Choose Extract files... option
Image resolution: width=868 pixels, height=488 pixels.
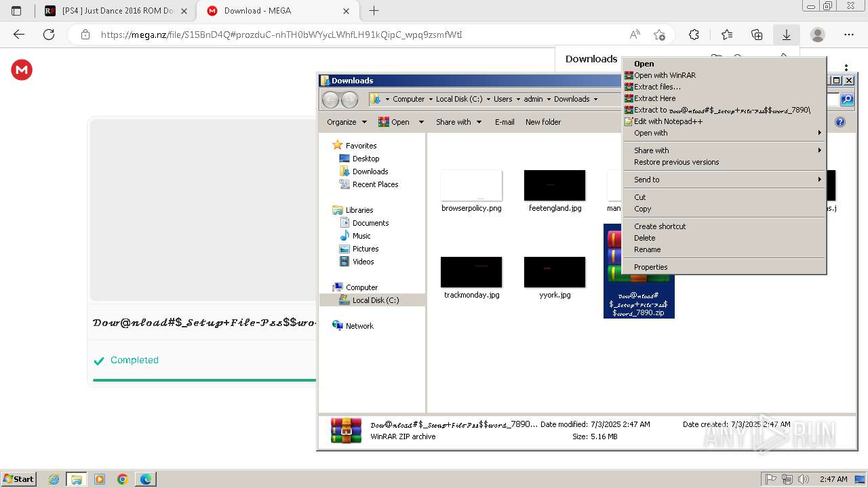coord(724,87)
